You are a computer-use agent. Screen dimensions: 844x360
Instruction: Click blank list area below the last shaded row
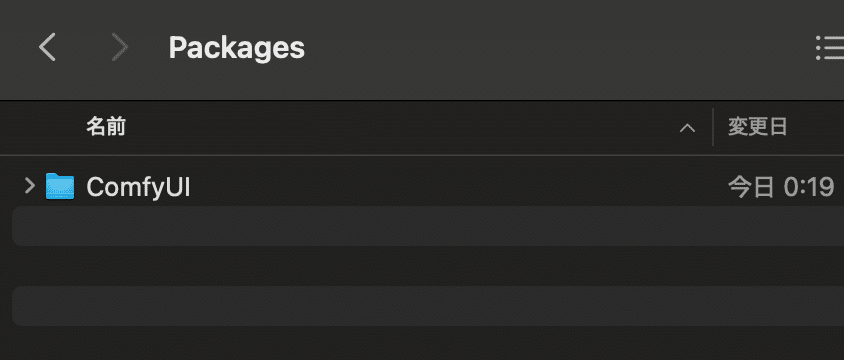point(428,343)
